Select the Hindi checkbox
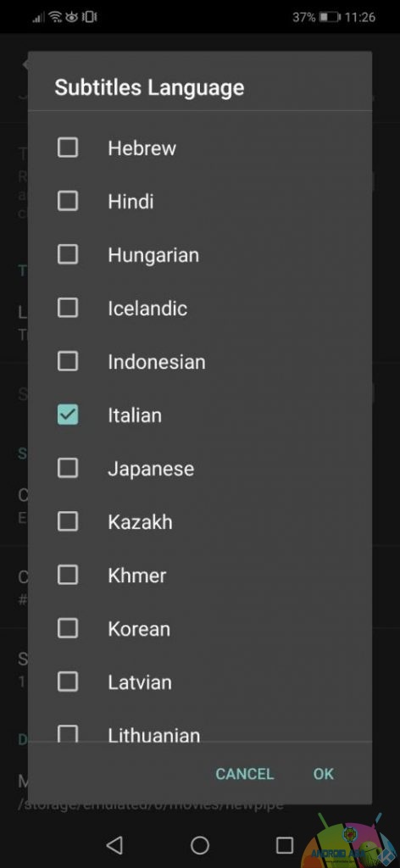The image size is (400, 868). 68,201
